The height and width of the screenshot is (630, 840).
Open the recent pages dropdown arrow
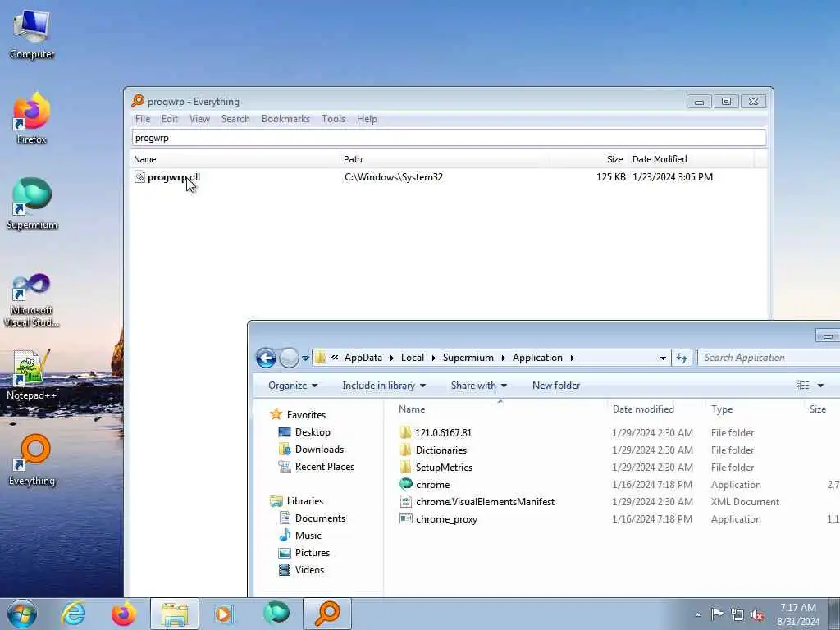pyautogui.click(x=305, y=358)
